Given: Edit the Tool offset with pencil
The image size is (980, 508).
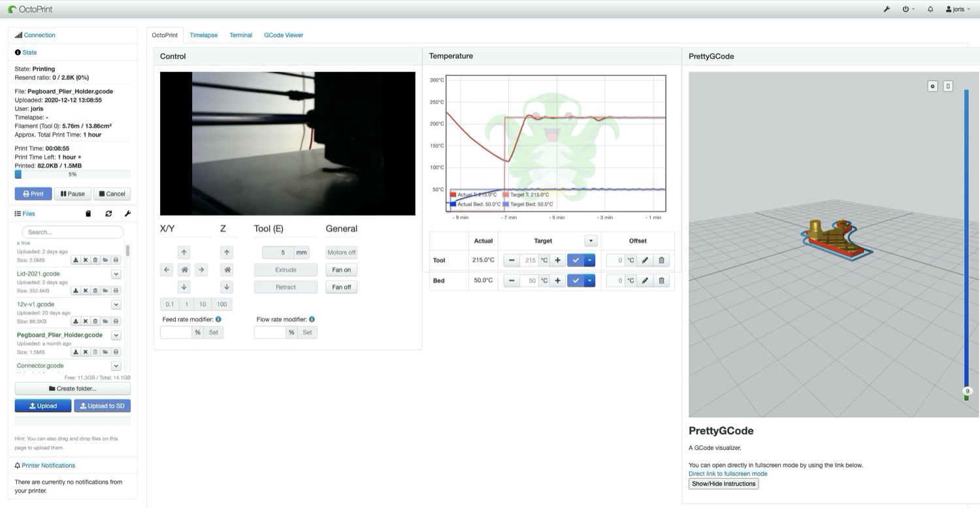Looking at the screenshot, I should pos(645,260).
